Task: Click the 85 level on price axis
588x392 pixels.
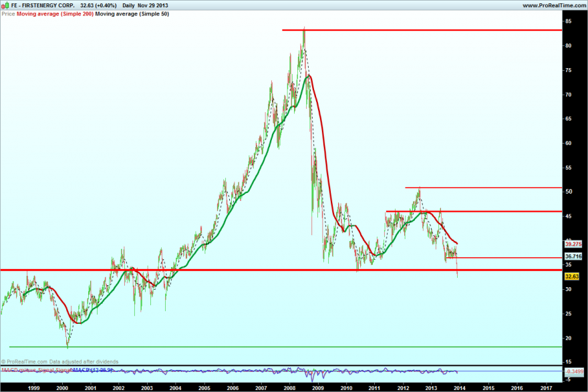Action: [x=569, y=21]
